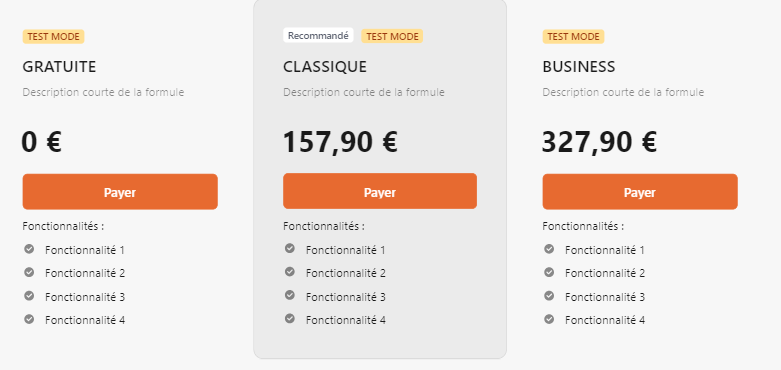Select the 157,90 € price text
This screenshot has height=370, width=781.
click(x=340, y=142)
